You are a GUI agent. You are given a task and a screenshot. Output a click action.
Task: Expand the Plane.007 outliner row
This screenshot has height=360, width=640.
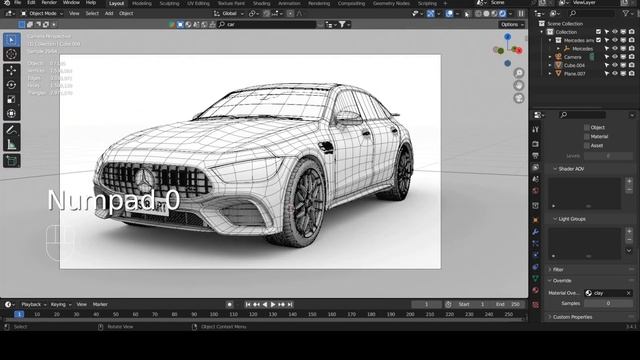click(550, 73)
